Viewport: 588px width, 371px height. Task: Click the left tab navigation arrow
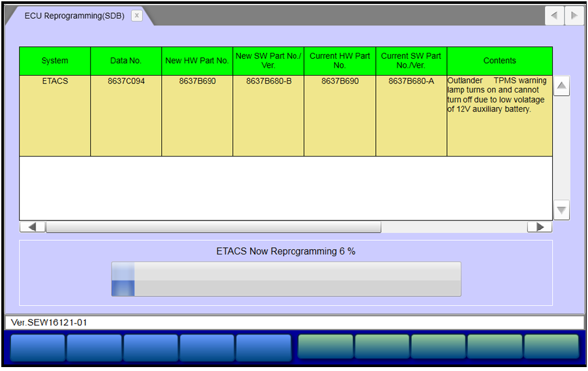point(554,16)
